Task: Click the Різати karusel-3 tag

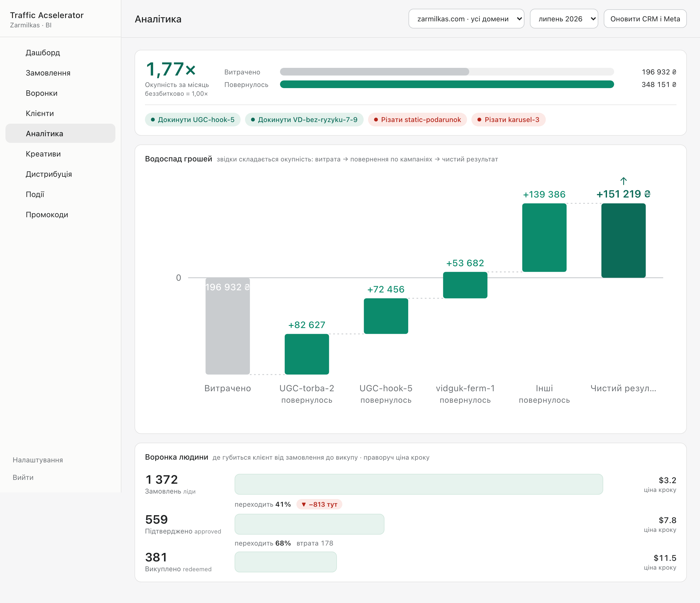Action: (x=508, y=120)
